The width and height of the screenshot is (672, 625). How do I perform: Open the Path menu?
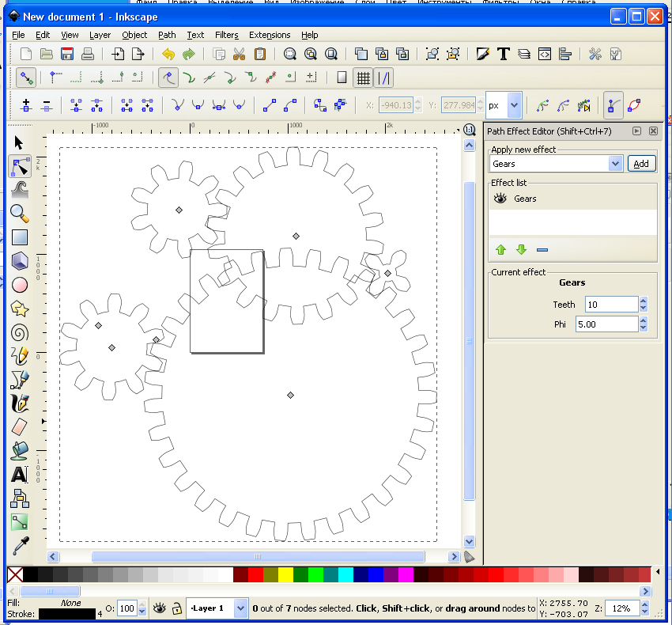[167, 35]
